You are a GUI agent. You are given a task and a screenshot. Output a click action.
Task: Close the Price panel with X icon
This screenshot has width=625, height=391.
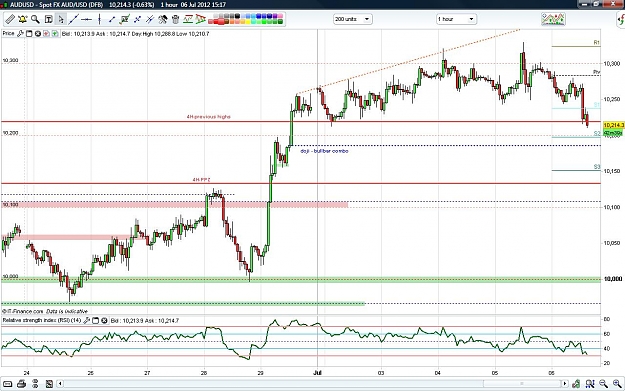coord(37,34)
